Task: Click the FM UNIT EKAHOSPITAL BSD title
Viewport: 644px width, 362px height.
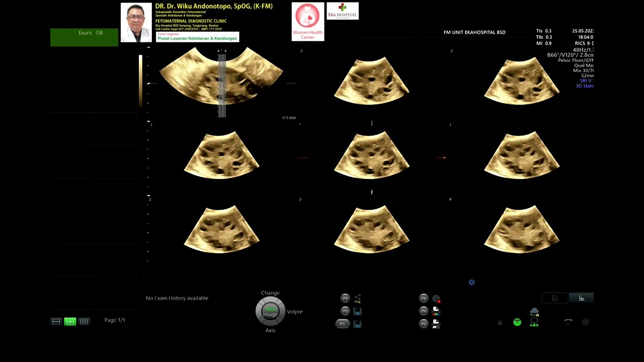Action: pos(474,32)
